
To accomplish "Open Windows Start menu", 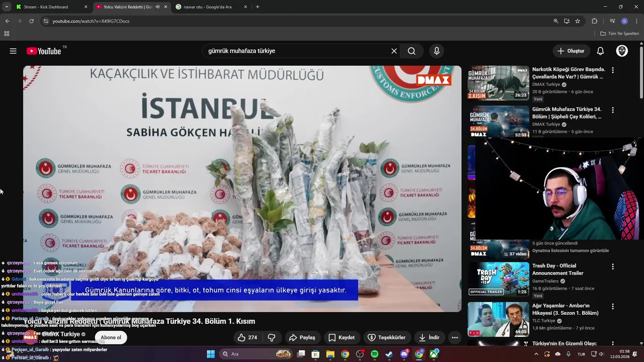I will tap(211, 354).
